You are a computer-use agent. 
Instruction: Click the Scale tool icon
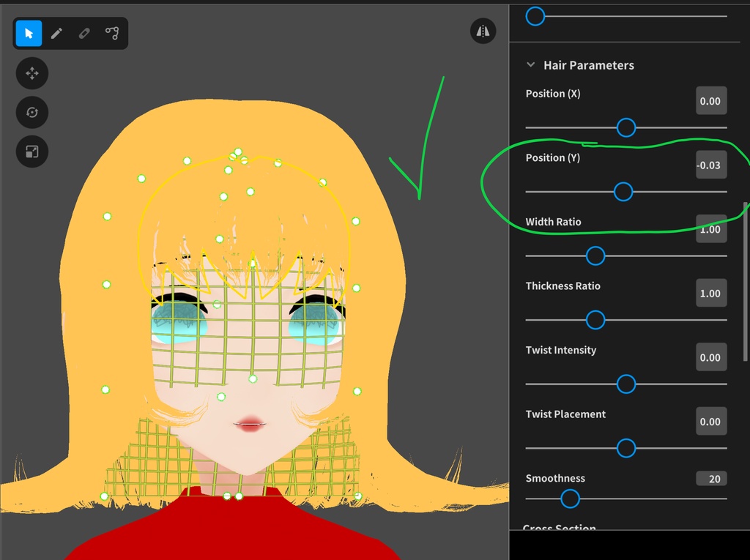click(x=31, y=152)
